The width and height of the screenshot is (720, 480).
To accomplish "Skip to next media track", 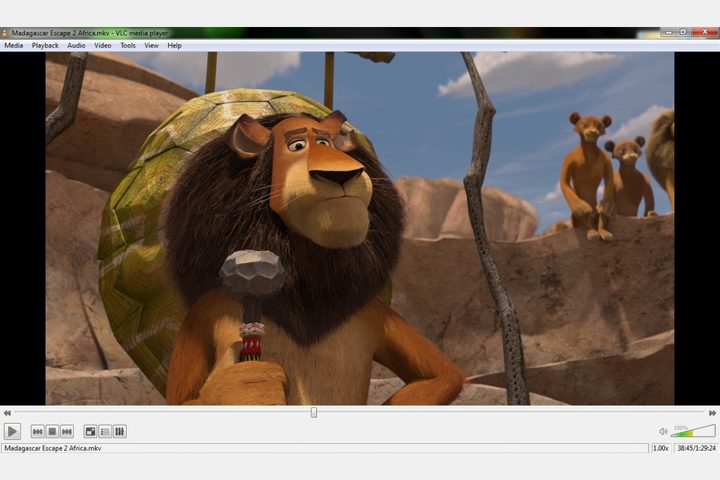I will pyautogui.click(x=67, y=432).
